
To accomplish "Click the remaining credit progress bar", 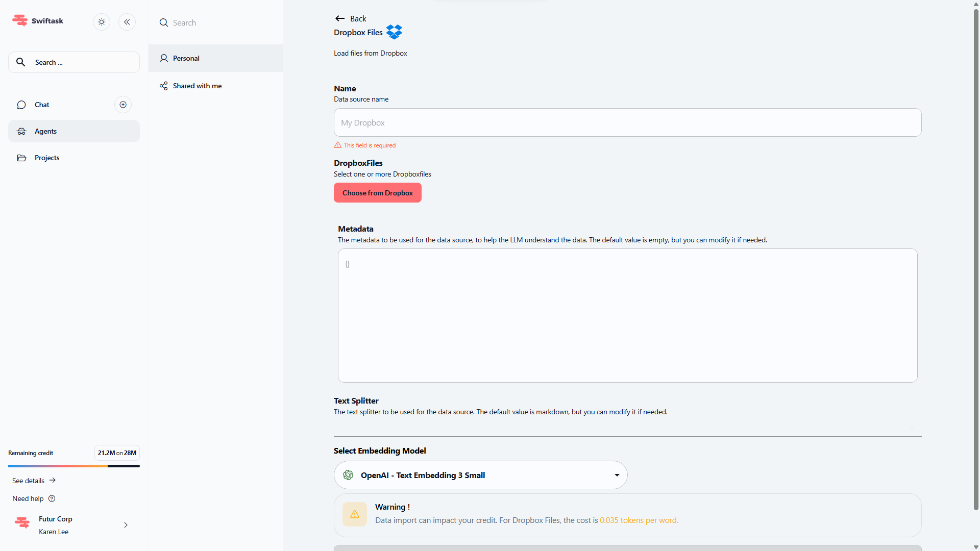I will (x=74, y=466).
